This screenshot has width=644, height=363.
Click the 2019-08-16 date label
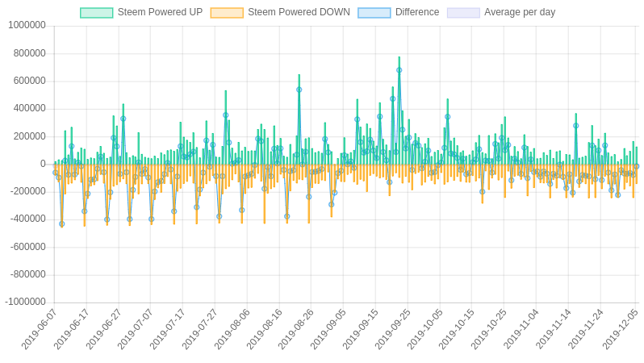(264, 329)
